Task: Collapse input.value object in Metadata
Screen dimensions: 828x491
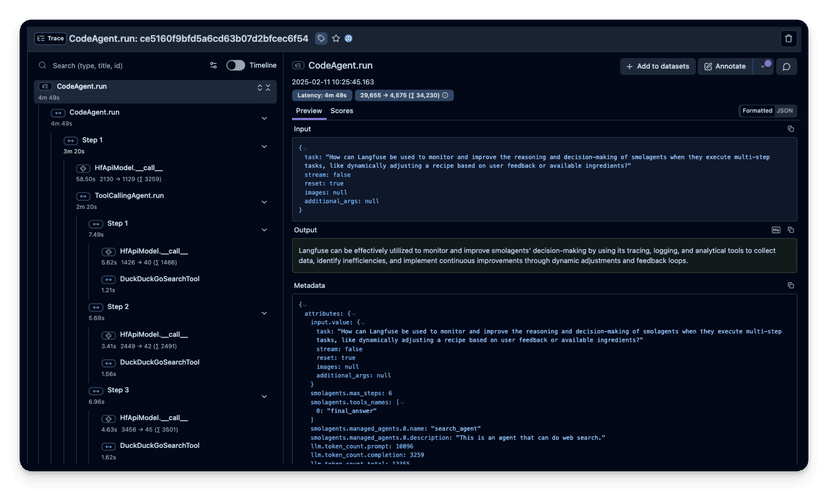Action: [x=363, y=323]
